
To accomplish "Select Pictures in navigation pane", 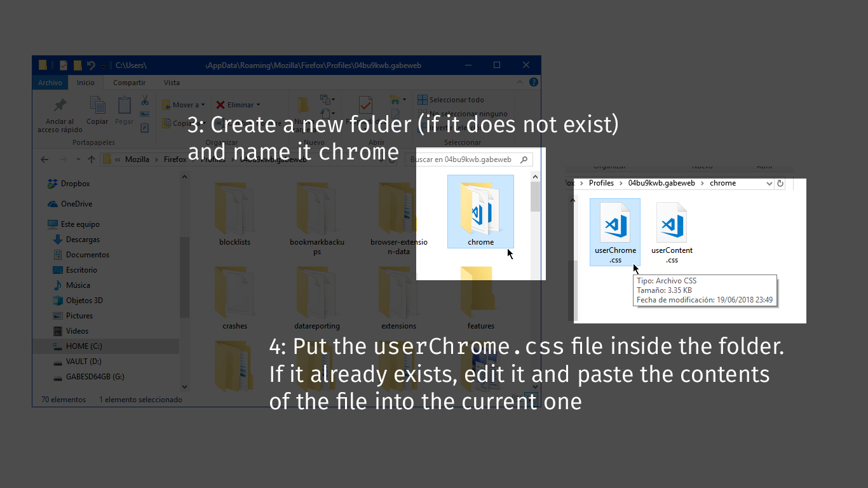I will 79,316.
